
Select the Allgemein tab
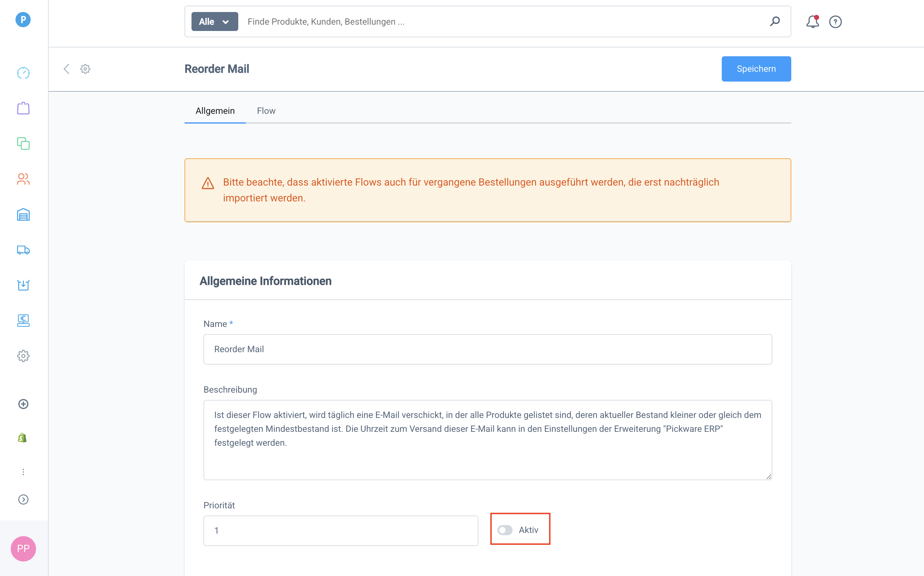coord(215,111)
